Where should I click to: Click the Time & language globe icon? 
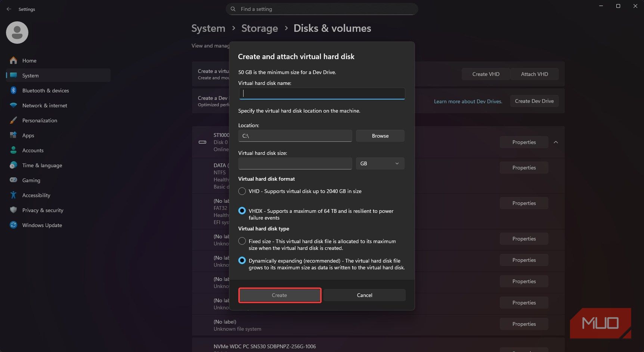(x=13, y=165)
